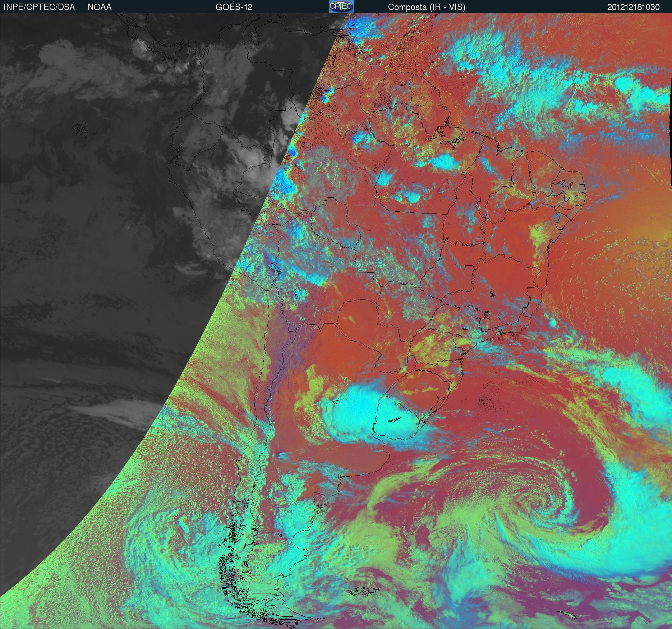Image resolution: width=672 pixels, height=629 pixels.
Task: Click the CPTEC logo in header
Action: tap(341, 6)
